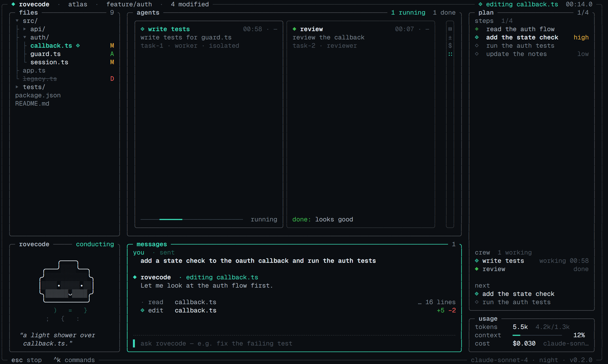Screen dimensions: 608x364
Task: Expand the tests/ folder triangle
Action: [17, 87]
